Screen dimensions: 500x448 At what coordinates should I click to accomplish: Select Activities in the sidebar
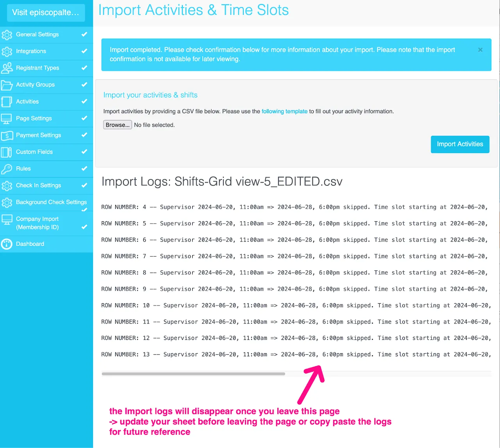coord(46,102)
